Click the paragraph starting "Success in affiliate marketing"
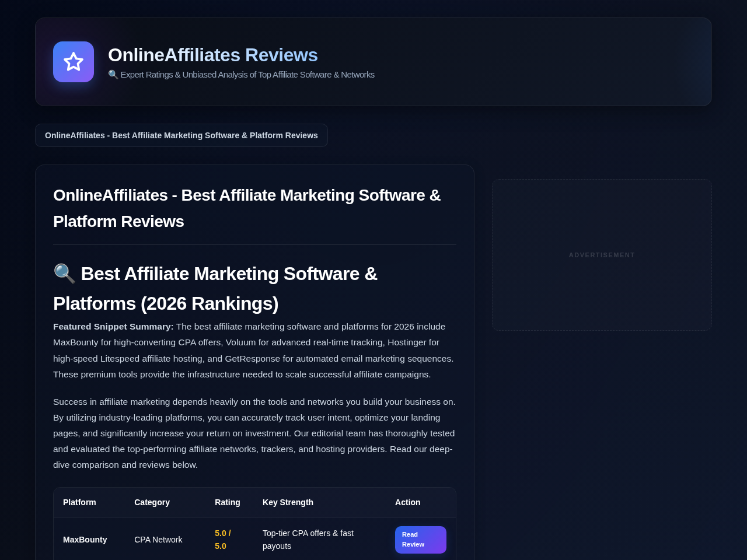The width and height of the screenshot is (747, 560). pos(254,433)
